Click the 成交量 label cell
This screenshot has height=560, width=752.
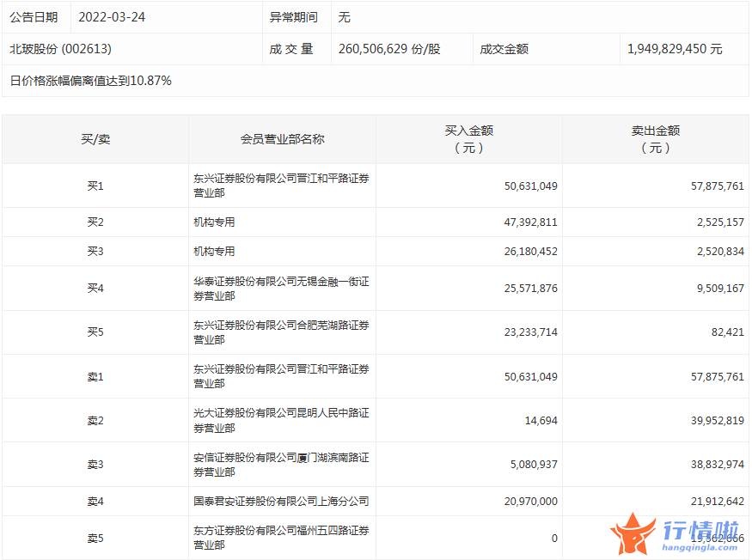291,49
